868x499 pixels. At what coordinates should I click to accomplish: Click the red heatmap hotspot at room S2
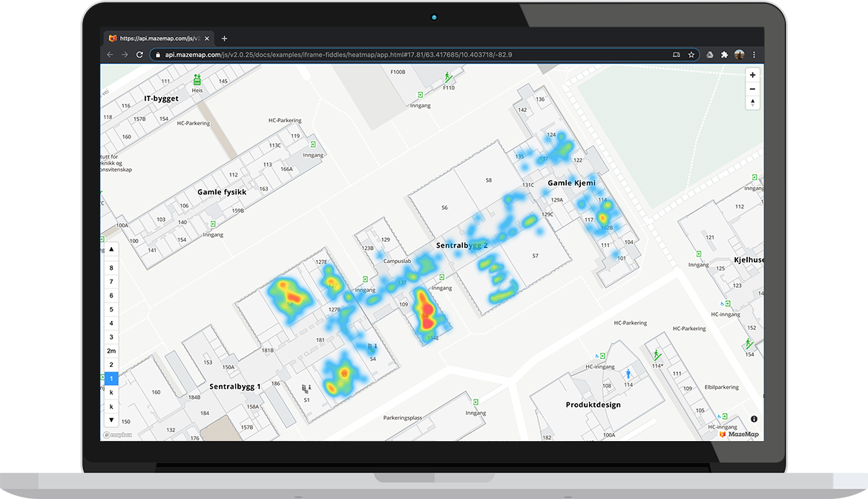(x=290, y=295)
